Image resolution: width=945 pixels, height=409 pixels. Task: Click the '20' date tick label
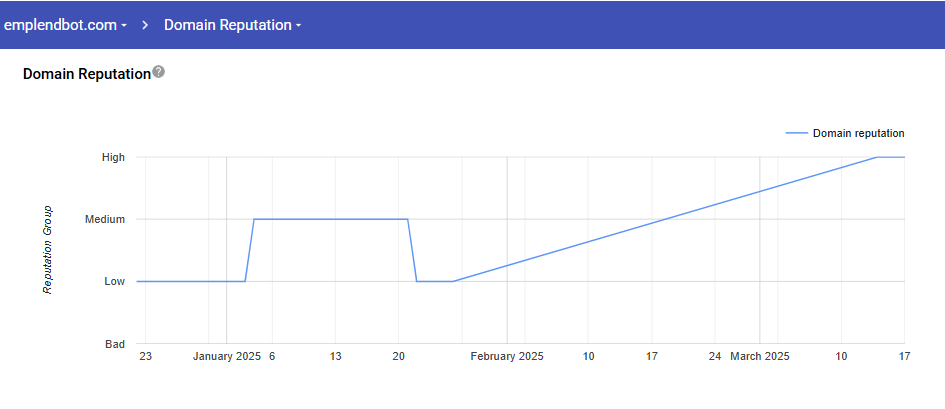tap(398, 357)
